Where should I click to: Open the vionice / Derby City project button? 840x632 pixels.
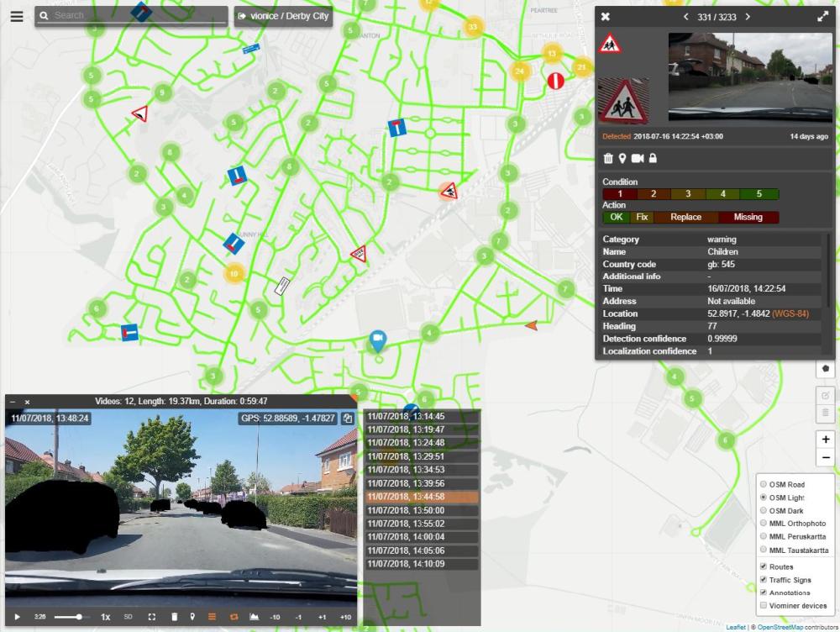pos(283,16)
